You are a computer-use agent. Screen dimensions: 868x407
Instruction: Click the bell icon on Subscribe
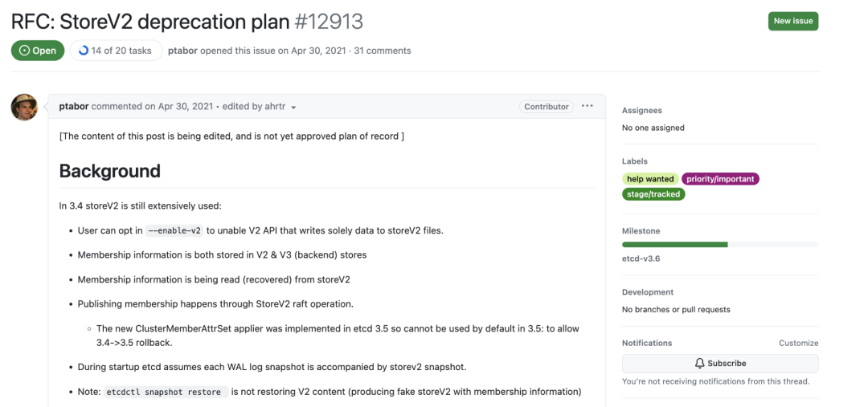tap(700, 364)
